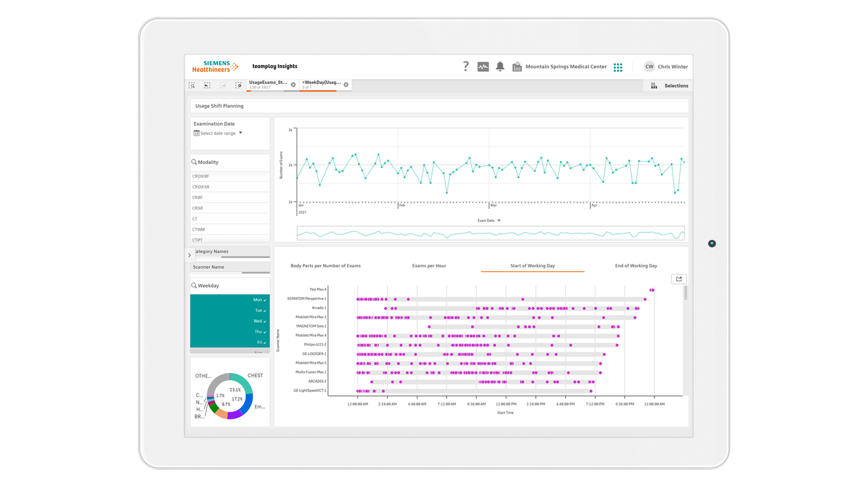Switch to Exams per Hour tab
The height and width of the screenshot is (489, 868).
click(x=429, y=265)
